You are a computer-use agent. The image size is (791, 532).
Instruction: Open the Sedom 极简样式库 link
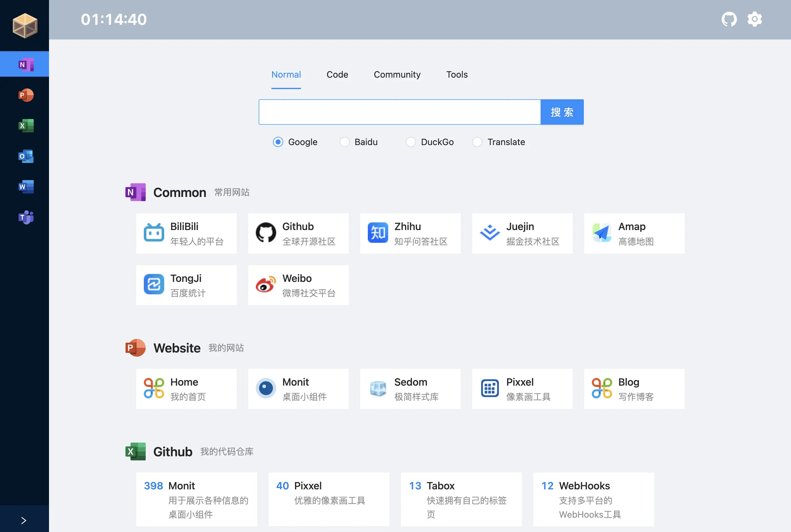point(410,389)
